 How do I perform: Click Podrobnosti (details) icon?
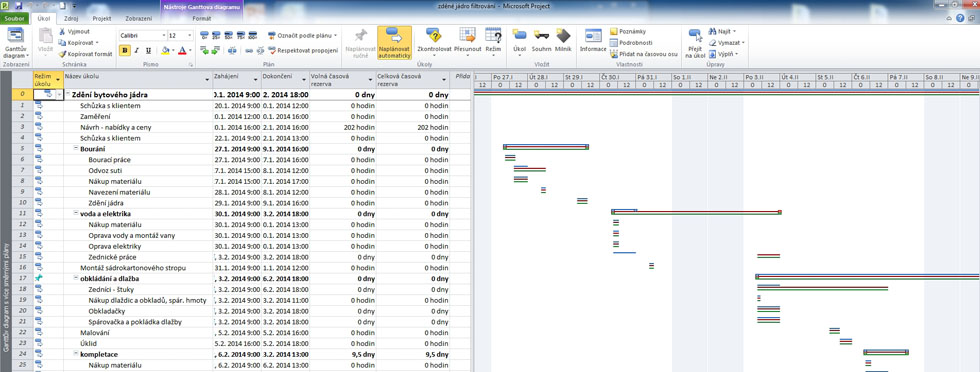(614, 43)
